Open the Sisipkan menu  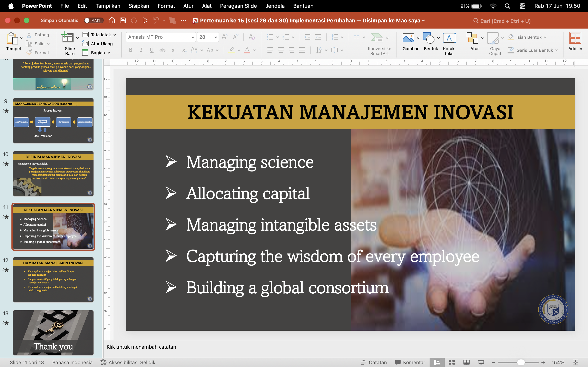(x=139, y=6)
